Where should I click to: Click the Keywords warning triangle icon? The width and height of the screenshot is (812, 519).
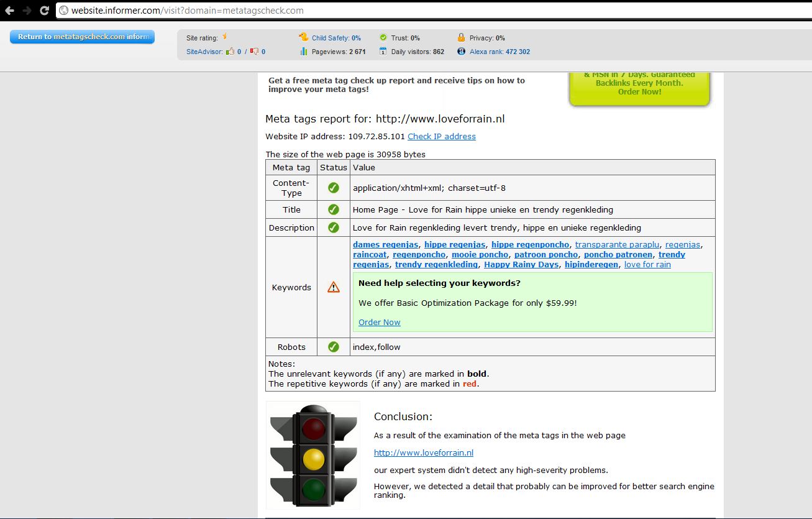coord(334,287)
